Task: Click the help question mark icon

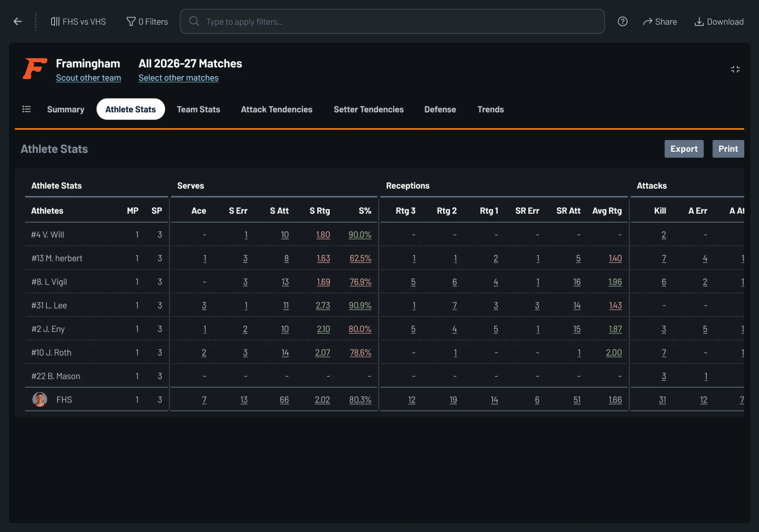Action: tap(622, 22)
